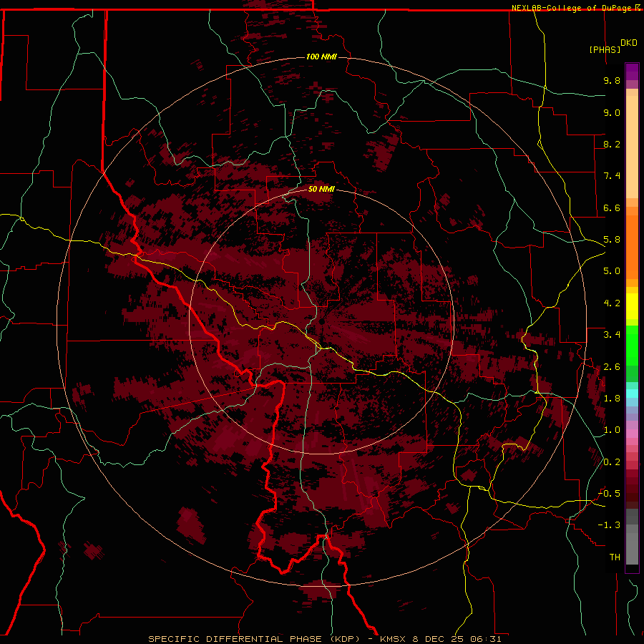
Task: Click the 9.8 value on the scale
Action: click(612, 80)
